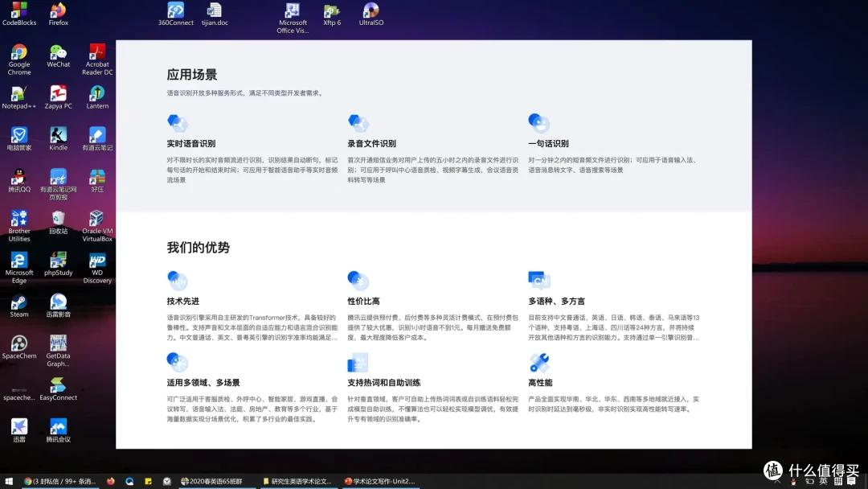Viewport: 868px width, 489px height.
Task: Click the 高性能 wrench icon
Action: (539, 363)
